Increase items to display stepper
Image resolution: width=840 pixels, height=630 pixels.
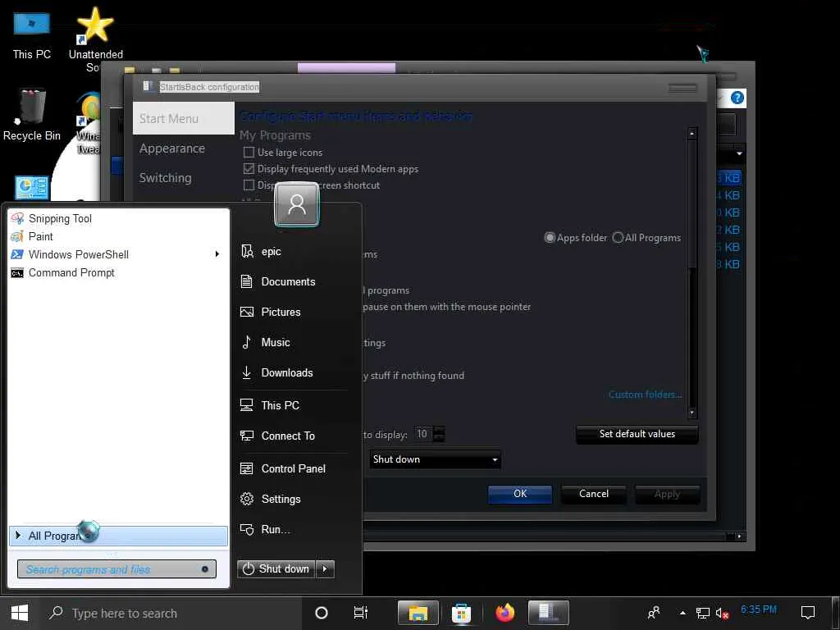(440, 430)
